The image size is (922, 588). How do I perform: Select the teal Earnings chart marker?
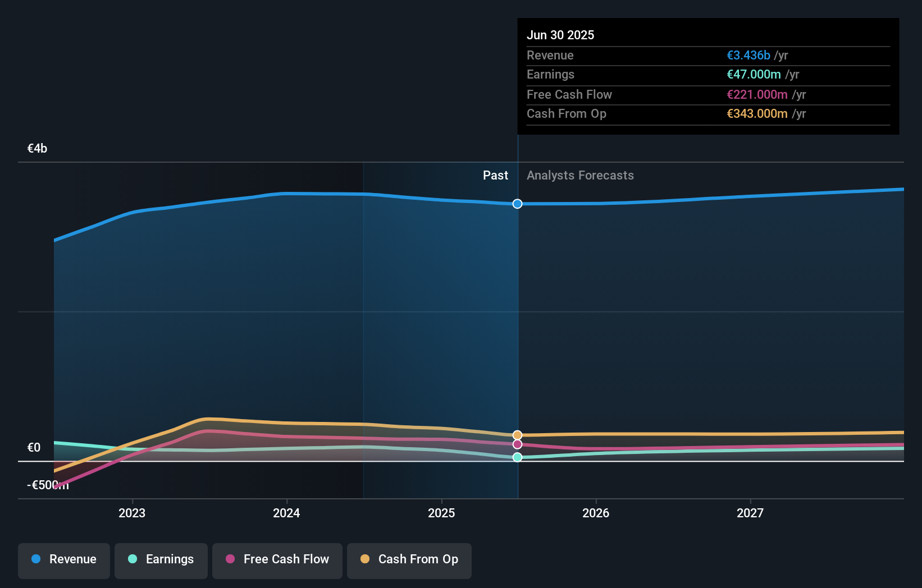pyautogui.click(x=517, y=457)
